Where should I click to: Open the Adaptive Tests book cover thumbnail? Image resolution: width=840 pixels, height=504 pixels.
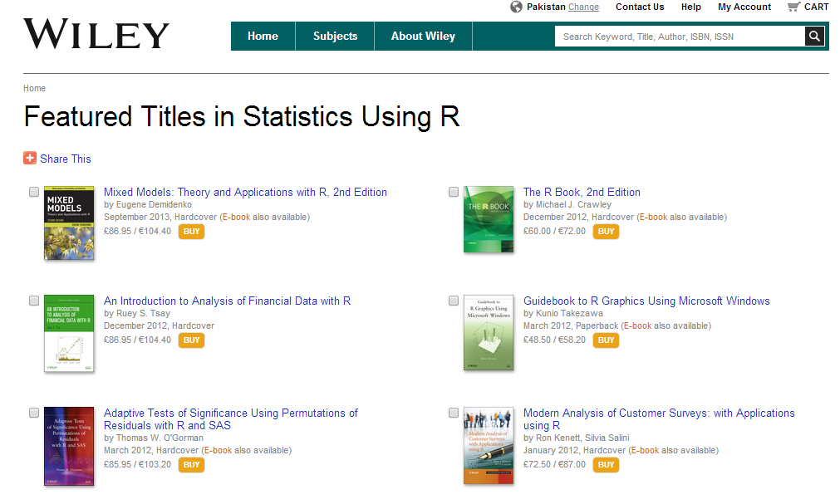pos(69,446)
